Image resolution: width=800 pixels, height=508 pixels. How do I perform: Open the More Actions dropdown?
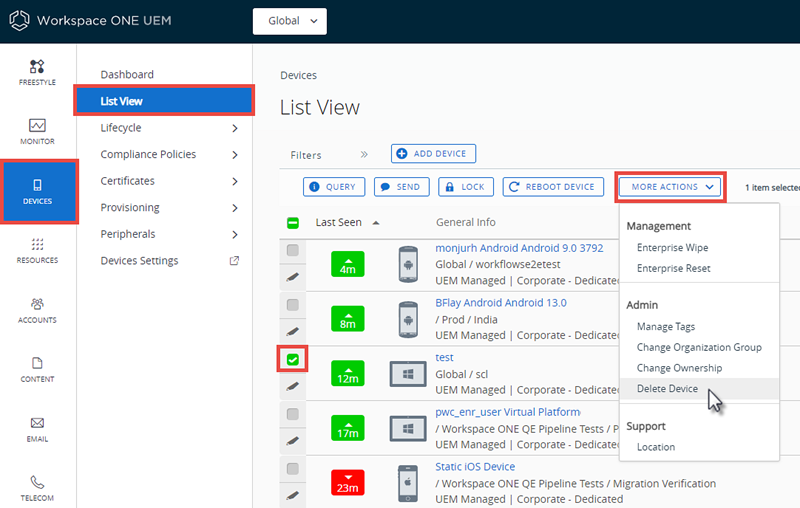[670, 187]
